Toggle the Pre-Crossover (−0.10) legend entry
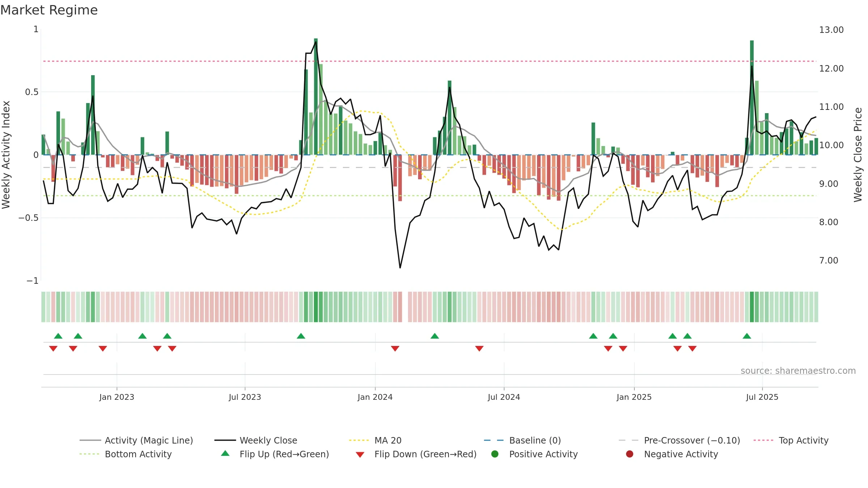 point(679,440)
